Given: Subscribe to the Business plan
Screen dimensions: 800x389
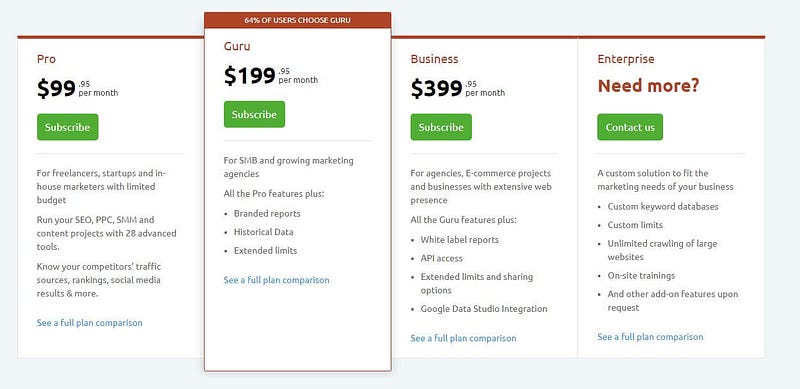Looking at the screenshot, I should coord(441,127).
